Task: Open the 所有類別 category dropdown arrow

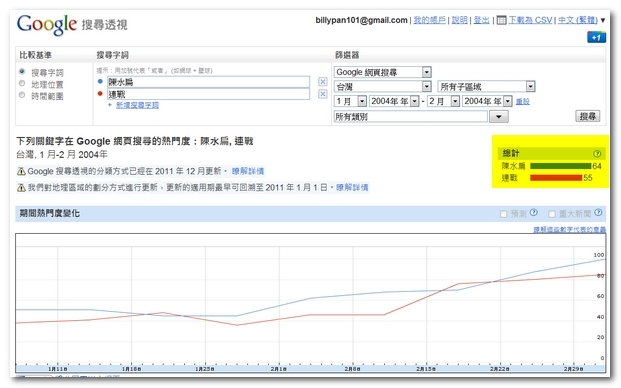Action: click(x=499, y=117)
